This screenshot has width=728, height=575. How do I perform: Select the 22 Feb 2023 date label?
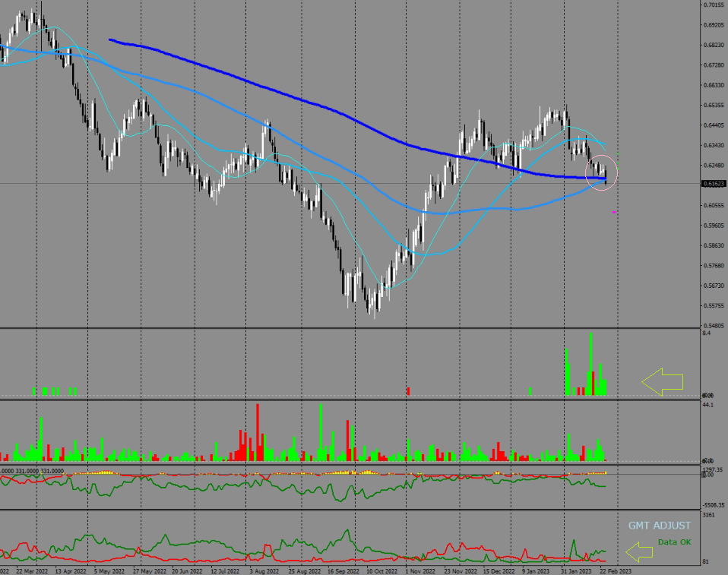point(616,569)
